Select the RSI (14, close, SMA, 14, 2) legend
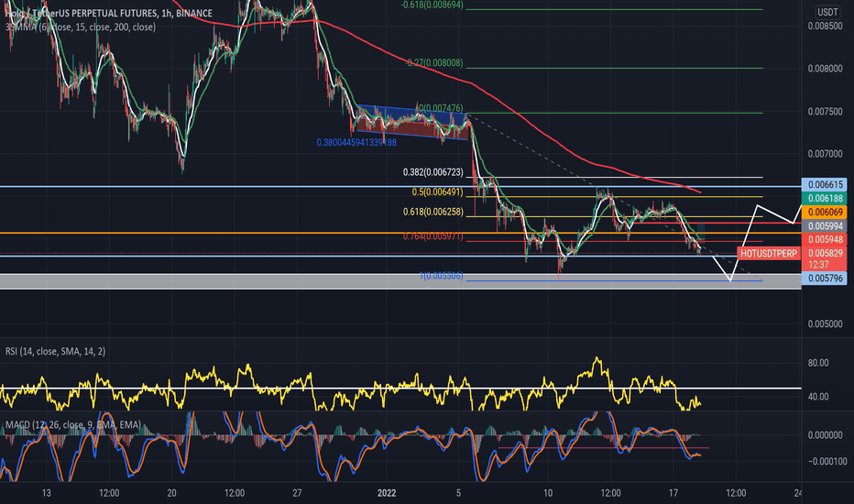The height and width of the screenshot is (504, 854). tap(56, 352)
